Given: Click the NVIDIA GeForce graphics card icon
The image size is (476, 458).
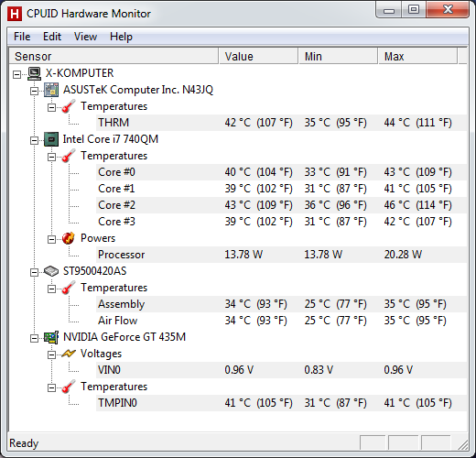Looking at the screenshot, I should coord(51,337).
